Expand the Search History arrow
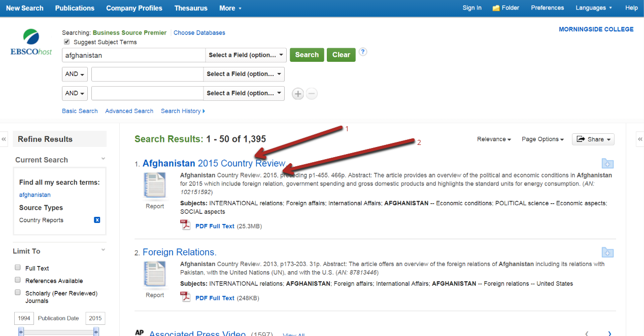Image resolution: width=644 pixels, height=336 pixels. point(204,111)
